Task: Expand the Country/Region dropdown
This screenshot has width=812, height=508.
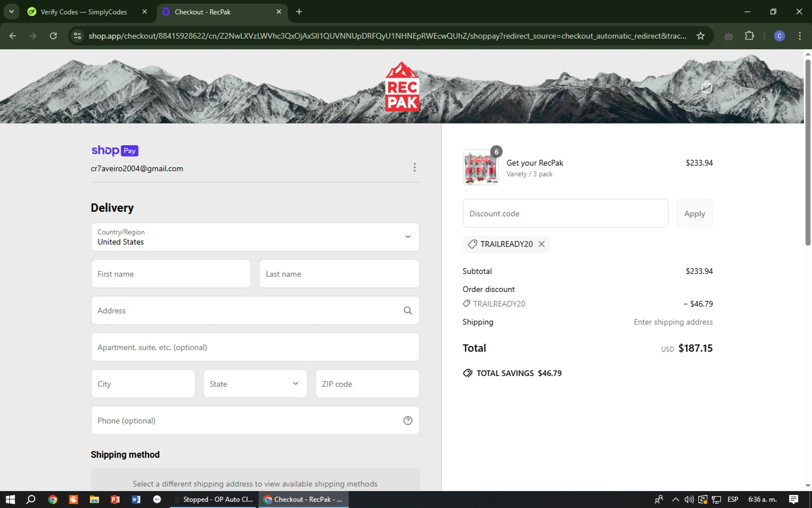Action: (x=255, y=237)
